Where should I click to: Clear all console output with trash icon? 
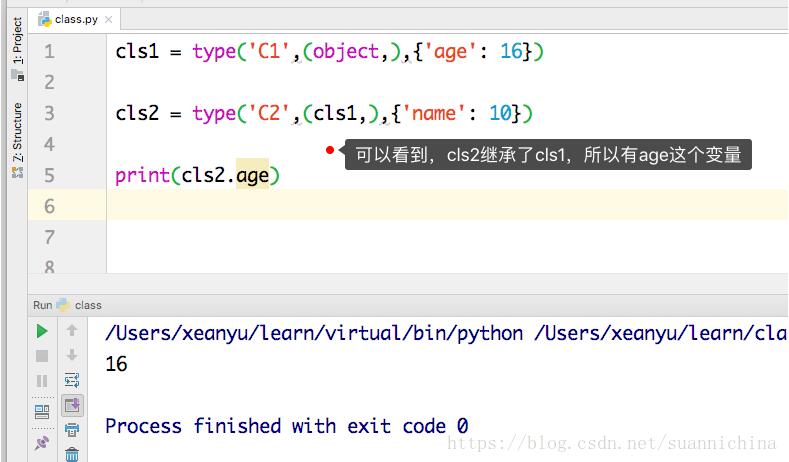pos(72,454)
